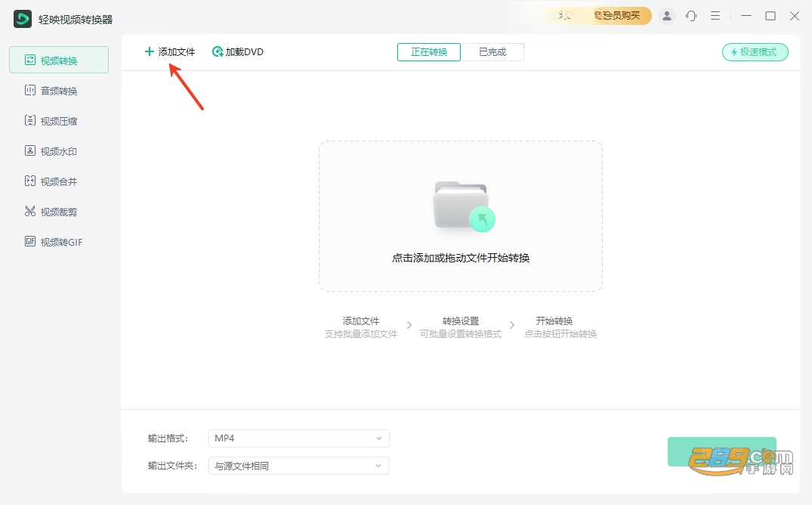Open the 输出格式 MP4 dropdown
812x505 pixels.
299,438
